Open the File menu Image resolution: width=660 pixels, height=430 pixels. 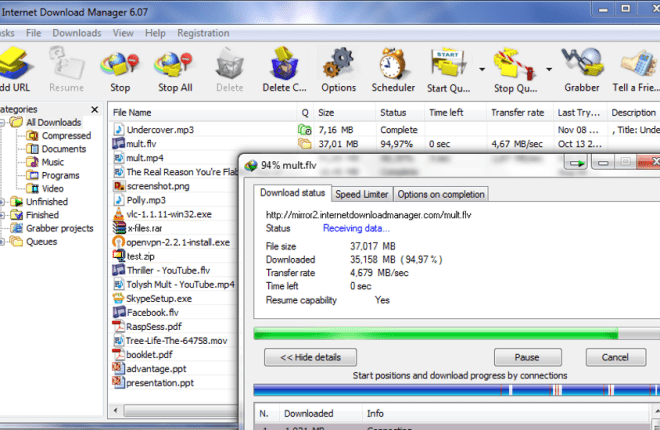[33, 33]
